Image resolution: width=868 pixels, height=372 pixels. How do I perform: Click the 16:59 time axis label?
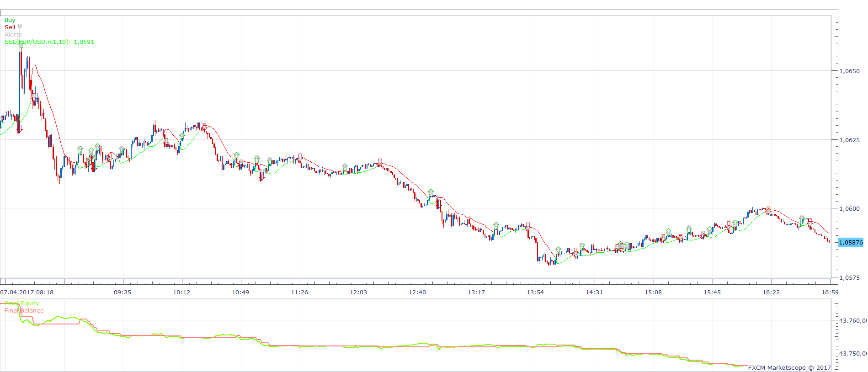830,292
